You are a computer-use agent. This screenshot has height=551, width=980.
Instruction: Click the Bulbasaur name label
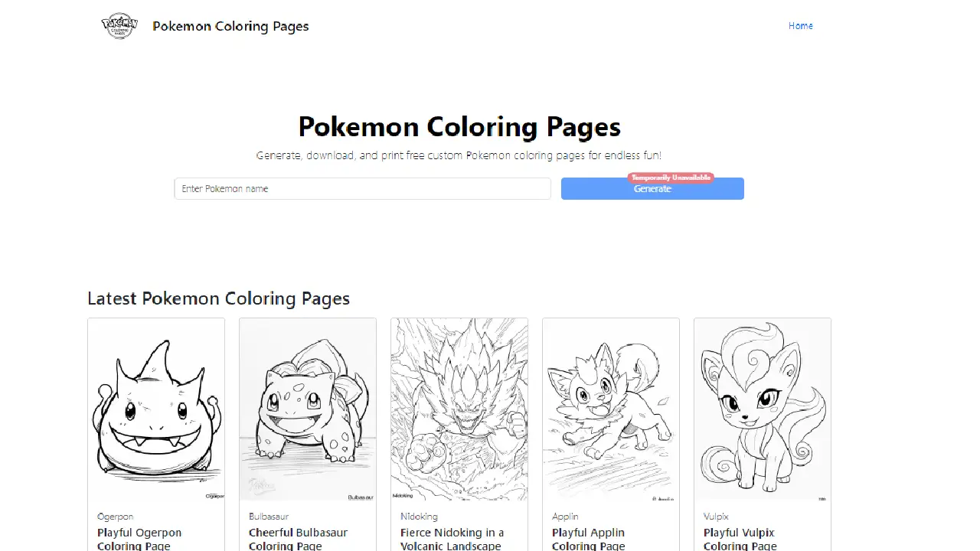[267, 517]
